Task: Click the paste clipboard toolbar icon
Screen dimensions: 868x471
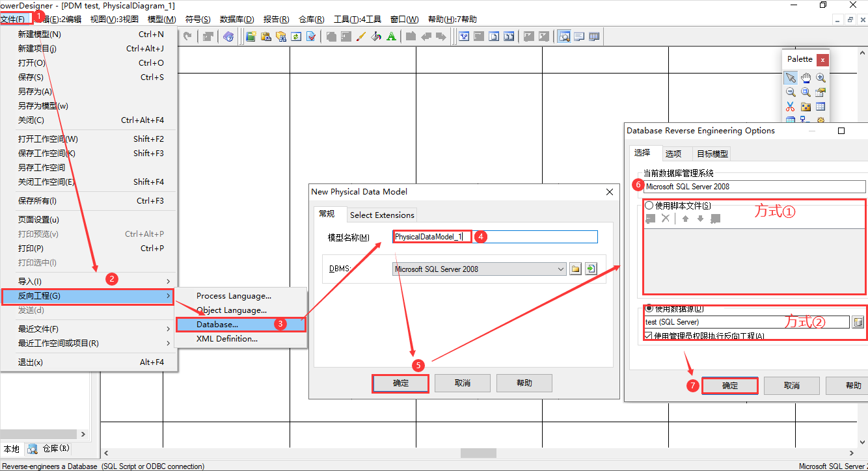Action: coord(266,36)
